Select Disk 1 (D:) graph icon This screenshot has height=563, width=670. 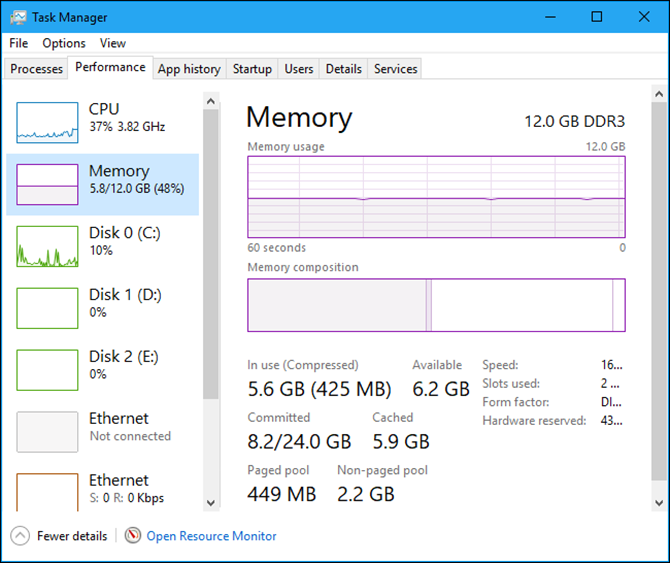point(47,308)
